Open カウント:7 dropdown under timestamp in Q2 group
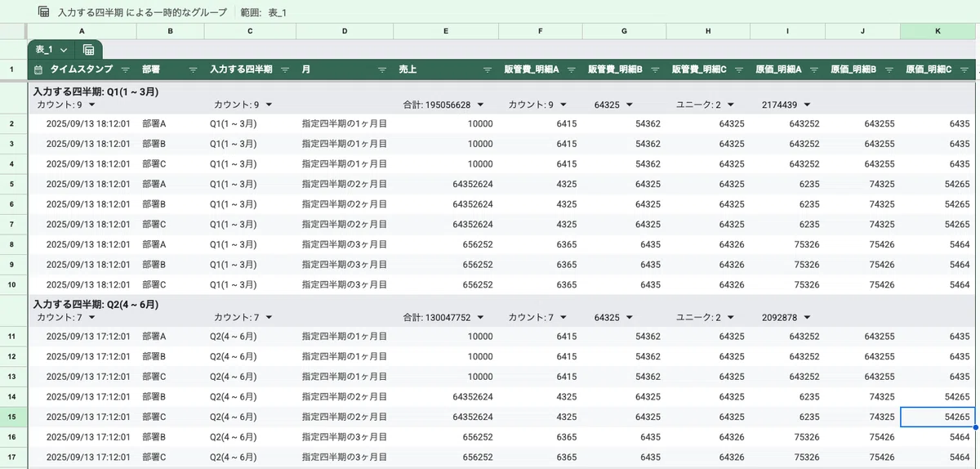 (92, 317)
